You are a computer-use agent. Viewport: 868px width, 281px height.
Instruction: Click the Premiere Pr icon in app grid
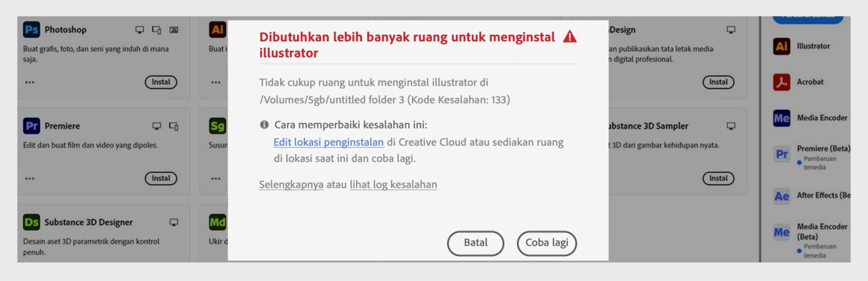tap(32, 126)
